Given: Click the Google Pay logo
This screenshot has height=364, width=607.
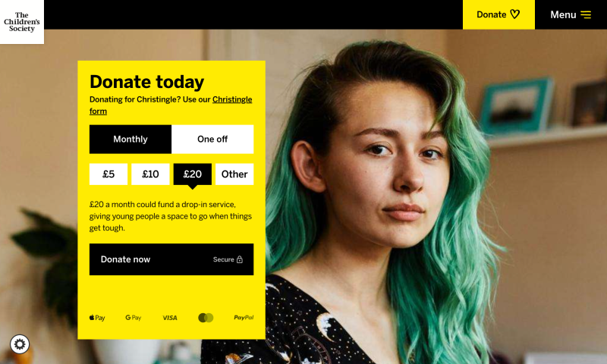Looking at the screenshot, I should 134,318.
